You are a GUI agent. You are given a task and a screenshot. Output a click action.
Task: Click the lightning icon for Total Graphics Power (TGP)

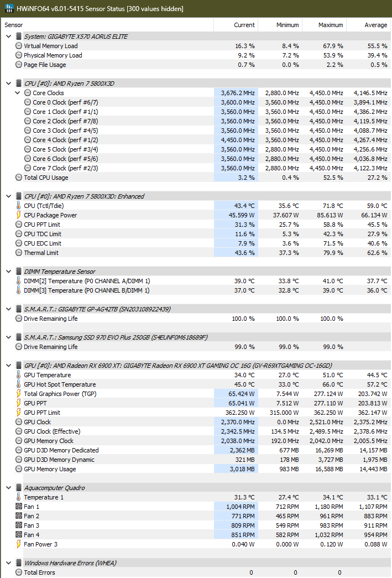pyautogui.click(x=19, y=394)
